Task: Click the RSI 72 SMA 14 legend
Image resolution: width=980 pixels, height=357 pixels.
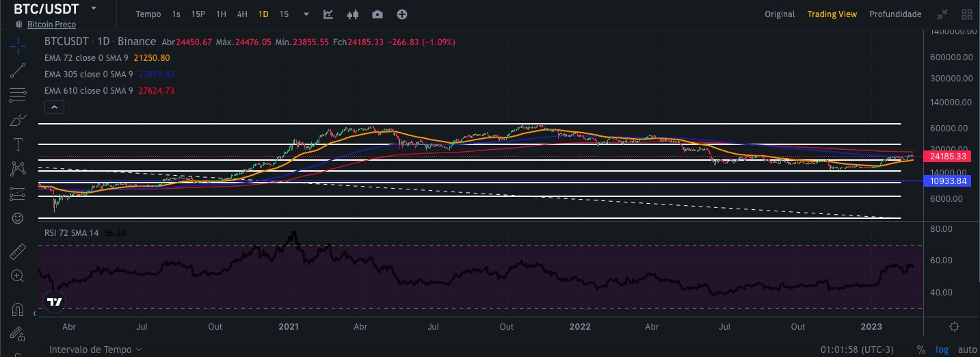Action: (x=71, y=233)
